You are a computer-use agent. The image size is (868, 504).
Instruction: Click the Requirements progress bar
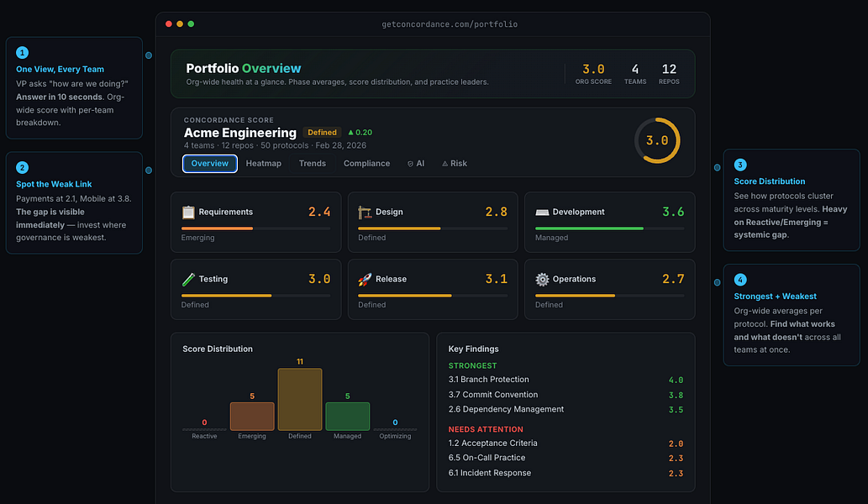pos(255,228)
